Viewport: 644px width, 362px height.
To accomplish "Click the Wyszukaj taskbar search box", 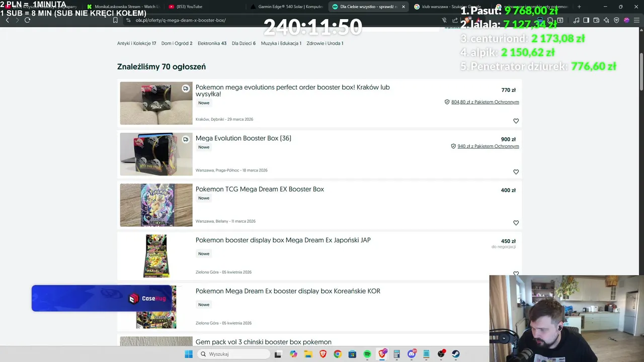I will [233, 354].
